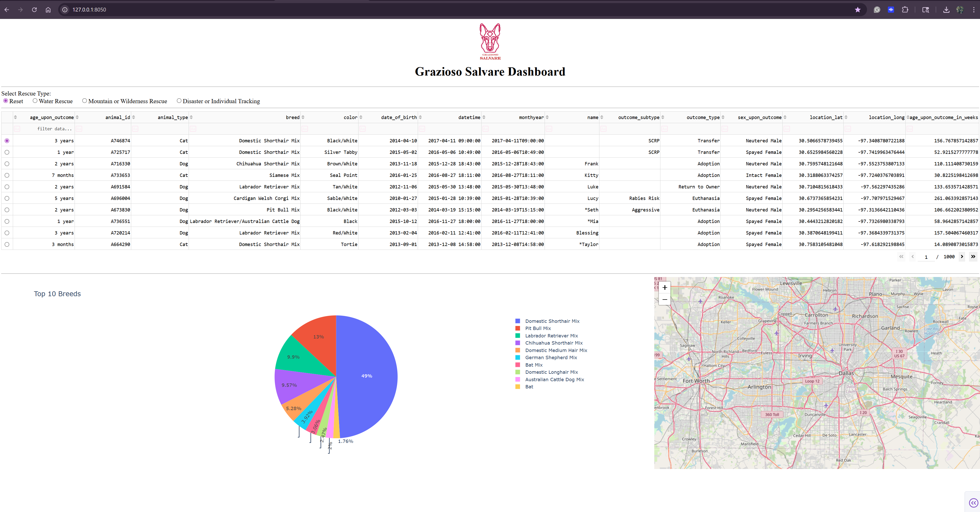Select Disaster or Individual Tracking rescue type

[x=179, y=101]
